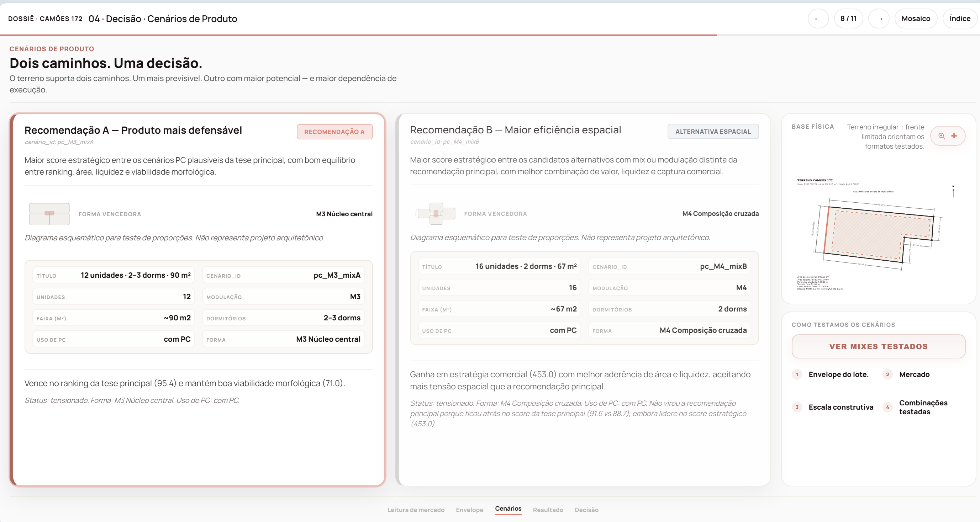Click the '04 · Decisão · Cenários de Produto' title
The width and height of the screenshot is (980, 522).
163,18
